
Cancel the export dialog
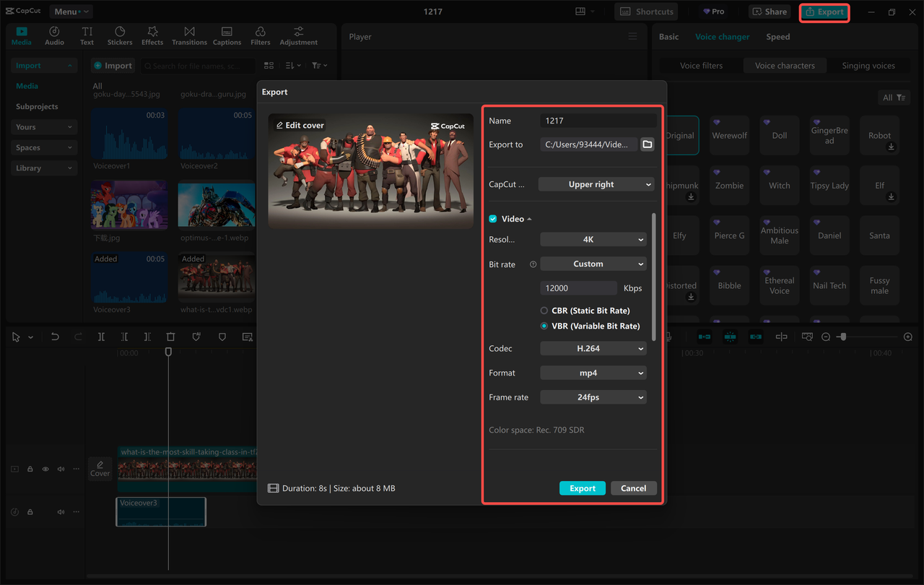633,487
